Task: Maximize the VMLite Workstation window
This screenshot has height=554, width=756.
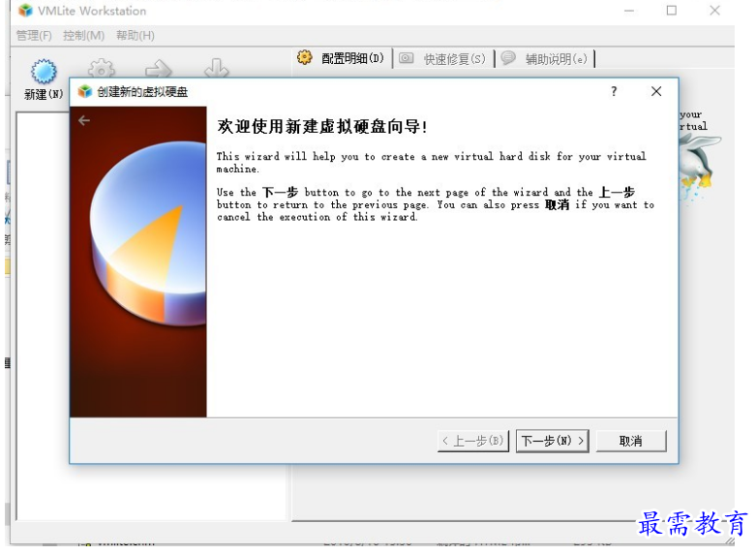Action: (671, 10)
